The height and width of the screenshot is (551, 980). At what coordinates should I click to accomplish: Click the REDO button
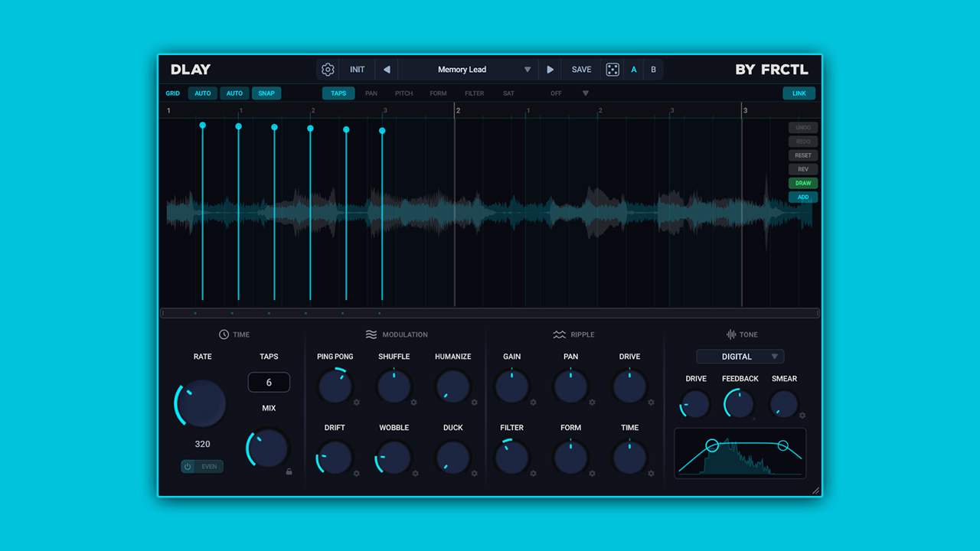click(x=803, y=142)
